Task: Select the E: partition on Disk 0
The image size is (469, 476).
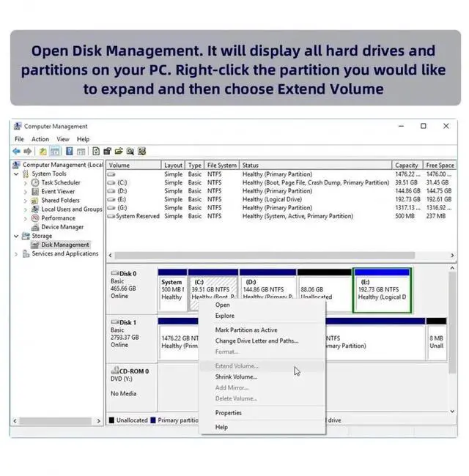Action: pos(381,290)
